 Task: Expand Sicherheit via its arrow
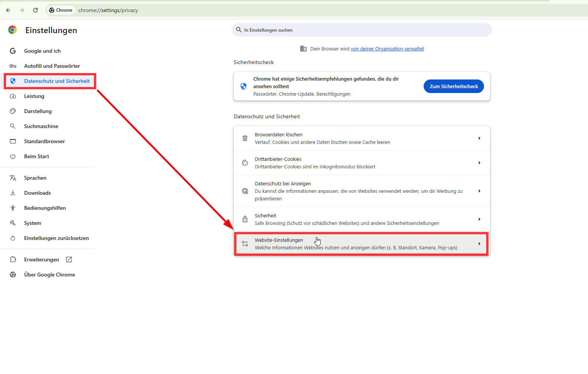pos(479,219)
